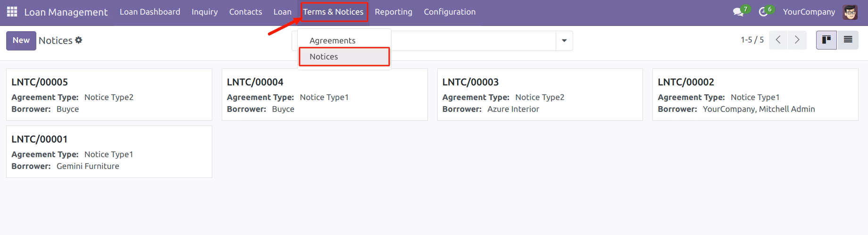The height and width of the screenshot is (235, 868).
Task: Click the New button
Action: (x=21, y=41)
